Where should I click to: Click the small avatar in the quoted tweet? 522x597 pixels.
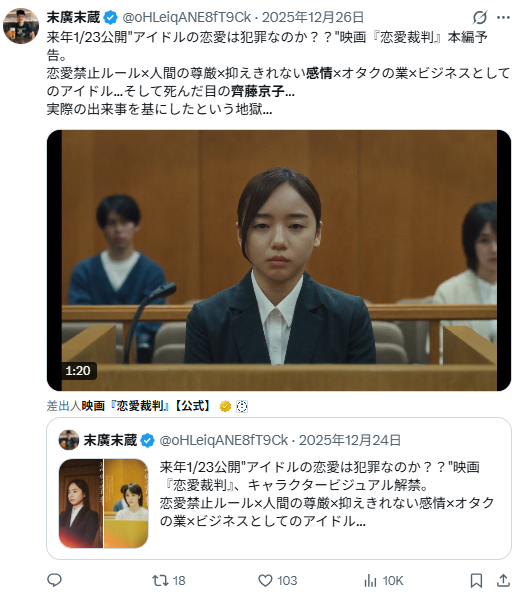pos(69,440)
